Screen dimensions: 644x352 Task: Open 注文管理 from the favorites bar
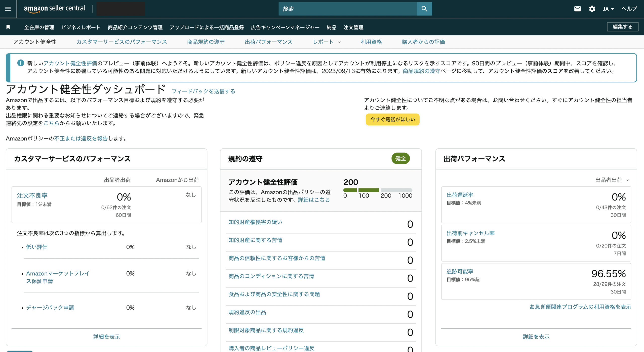click(x=353, y=27)
